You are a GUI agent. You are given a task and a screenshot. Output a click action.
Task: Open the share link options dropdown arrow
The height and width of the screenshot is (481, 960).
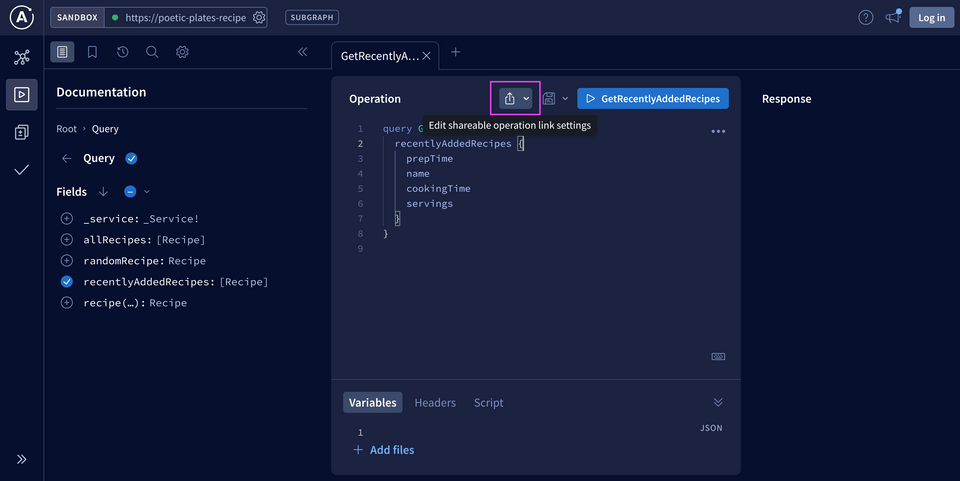click(526, 99)
